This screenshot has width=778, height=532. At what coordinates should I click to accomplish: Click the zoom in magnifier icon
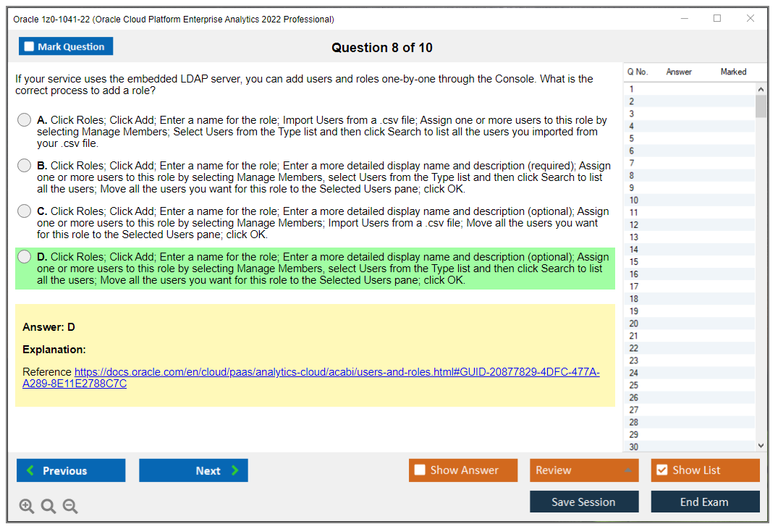[27, 507]
